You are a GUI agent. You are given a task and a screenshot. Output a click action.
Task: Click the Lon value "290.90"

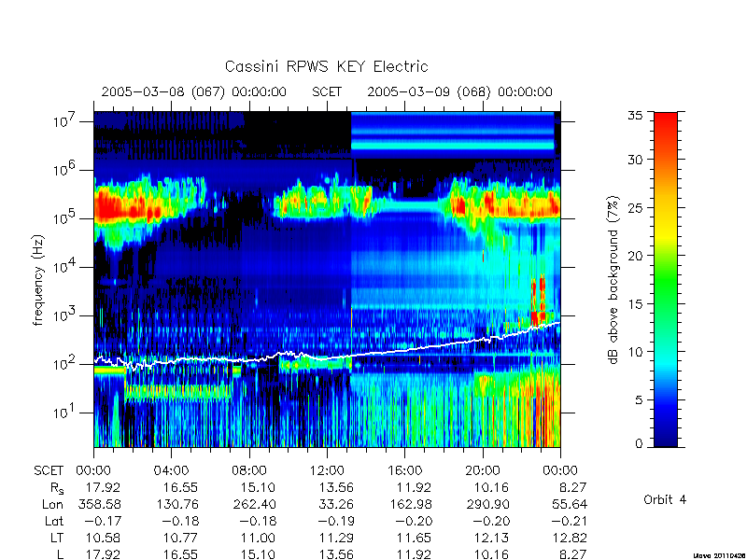point(489,504)
